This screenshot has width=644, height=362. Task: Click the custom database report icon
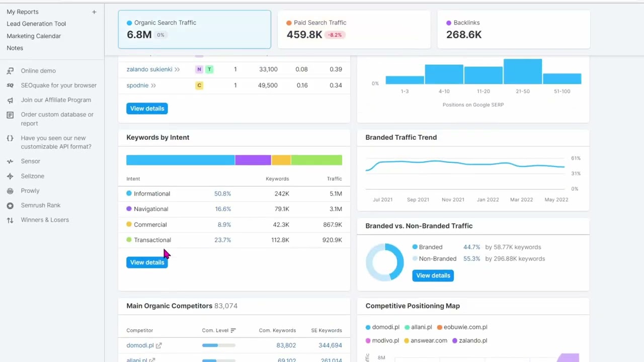pos(10,115)
